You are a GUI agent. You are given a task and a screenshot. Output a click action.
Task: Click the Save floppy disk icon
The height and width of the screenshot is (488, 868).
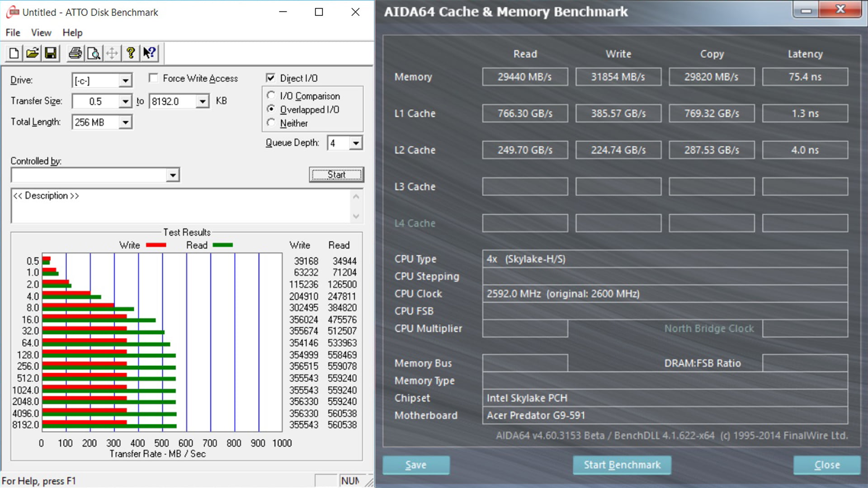(51, 53)
